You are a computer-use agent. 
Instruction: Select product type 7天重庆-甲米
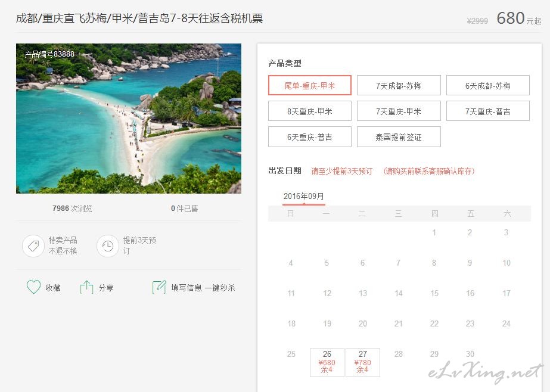(399, 111)
